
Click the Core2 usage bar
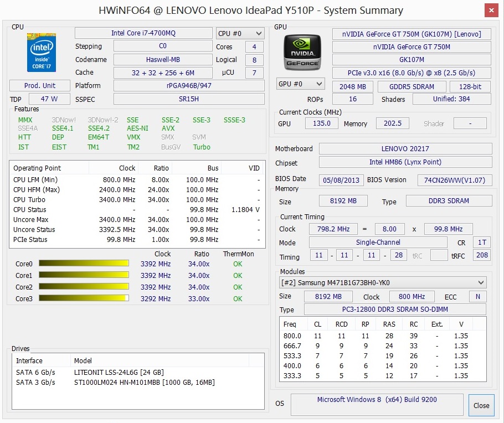84,287
